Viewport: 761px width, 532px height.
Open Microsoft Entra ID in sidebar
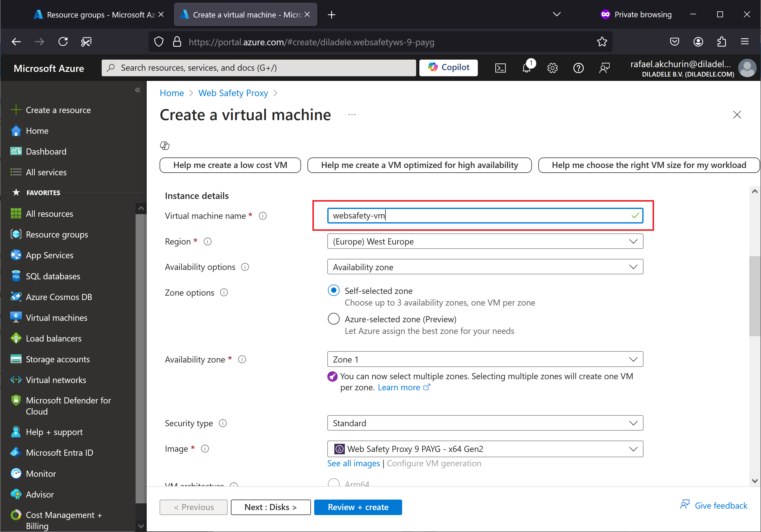coord(59,453)
